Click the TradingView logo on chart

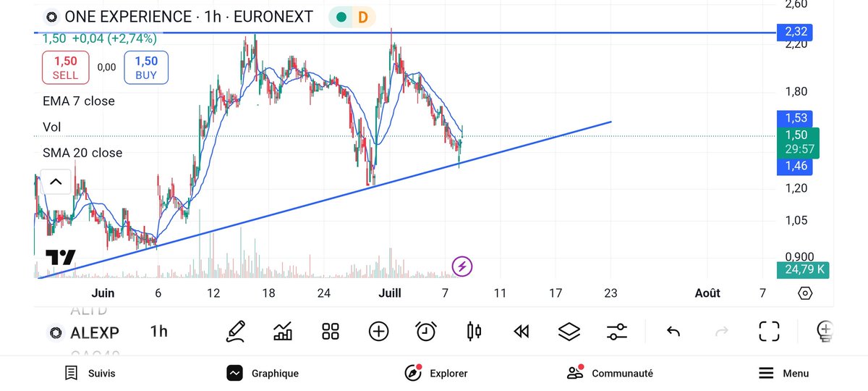tap(60, 257)
